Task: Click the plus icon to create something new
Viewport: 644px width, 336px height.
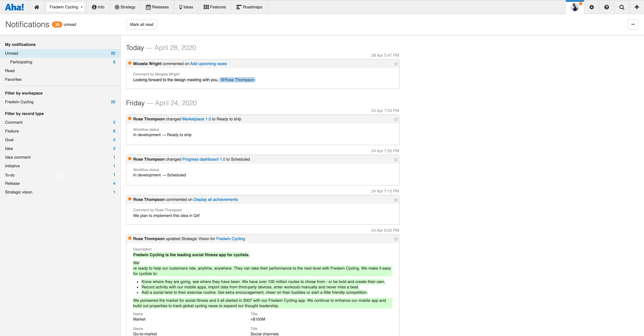Action: (x=636, y=7)
